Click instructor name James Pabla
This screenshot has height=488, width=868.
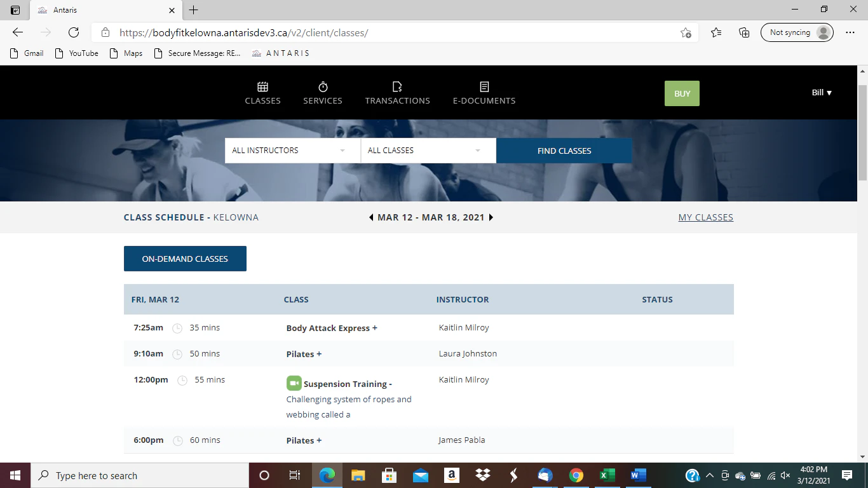tap(462, 440)
